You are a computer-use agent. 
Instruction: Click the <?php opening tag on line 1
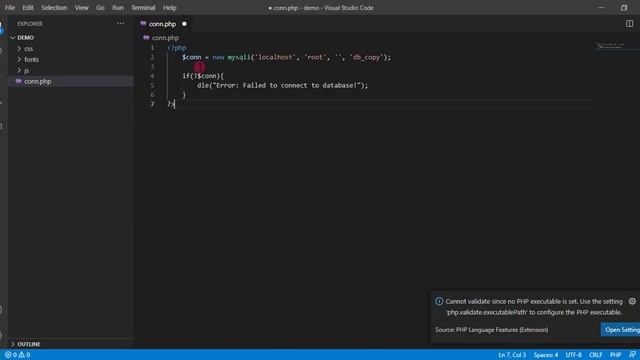tap(177, 48)
